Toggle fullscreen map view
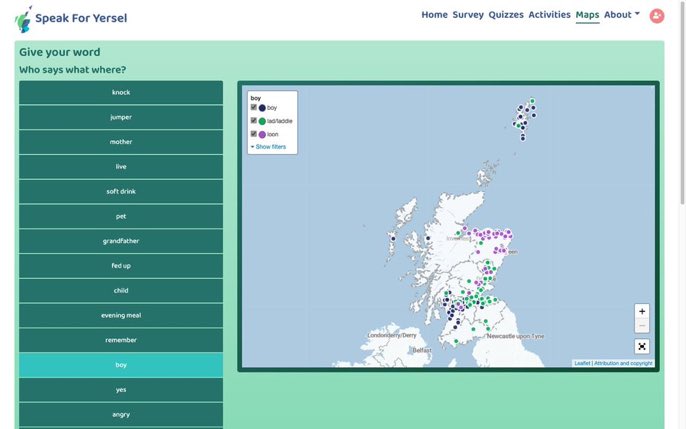Viewport: 686px width, 429px height. click(642, 346)
